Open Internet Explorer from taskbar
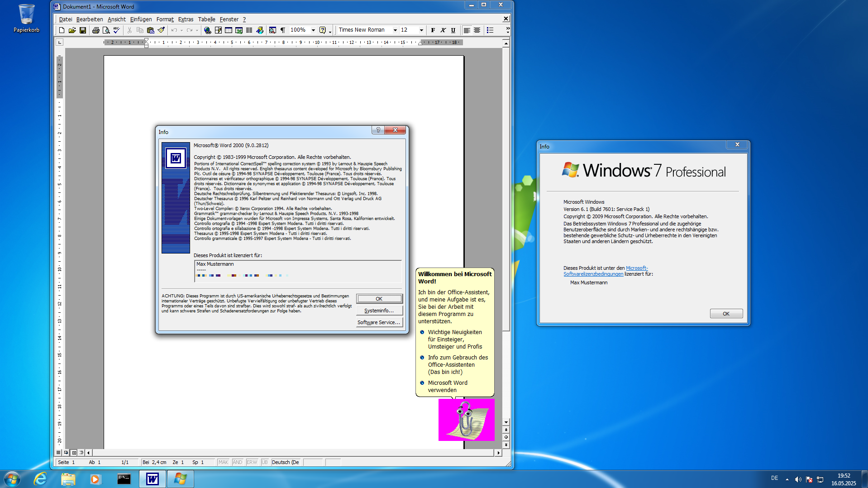The width and height of the screenshot is (868, 488). pos(40,478)
